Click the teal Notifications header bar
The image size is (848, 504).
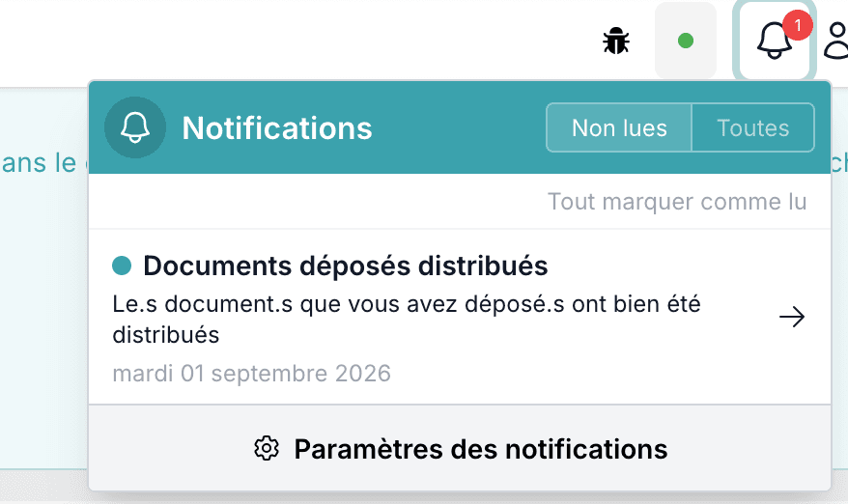pyautogui.click(x=460, y=127)
